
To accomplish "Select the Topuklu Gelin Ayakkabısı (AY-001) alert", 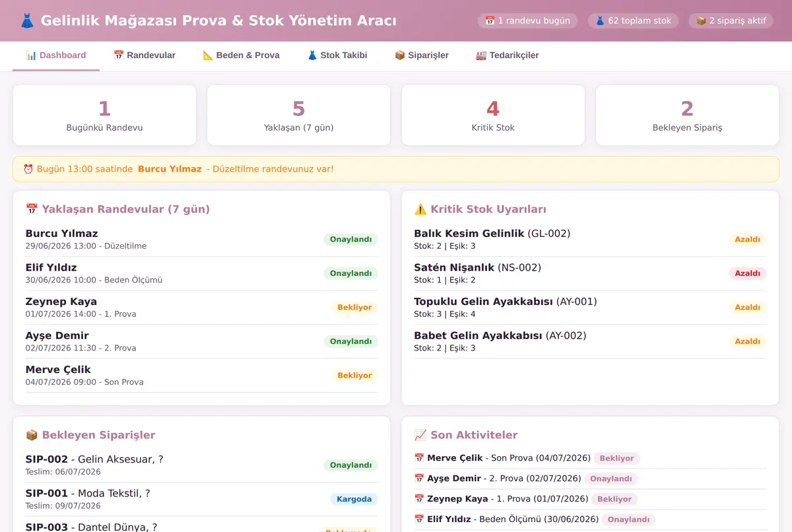I will [590, 308].
